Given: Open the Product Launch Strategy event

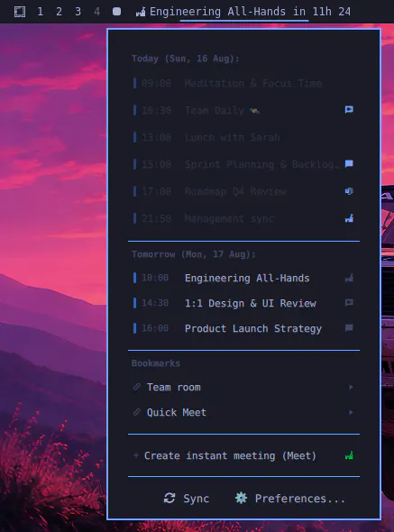Looking at the screenshot, I should pyautogui.click(x=243, y=328).
